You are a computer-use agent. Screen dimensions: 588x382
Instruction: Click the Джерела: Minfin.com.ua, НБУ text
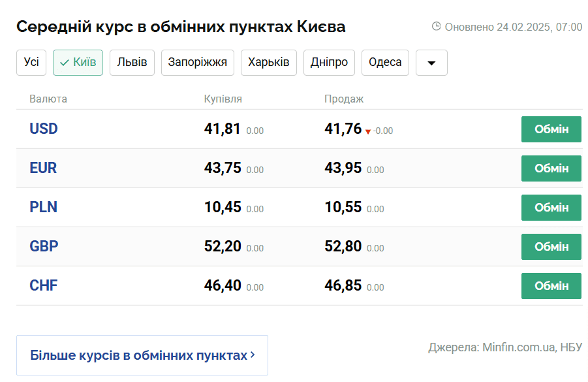[x=505, y=347]
